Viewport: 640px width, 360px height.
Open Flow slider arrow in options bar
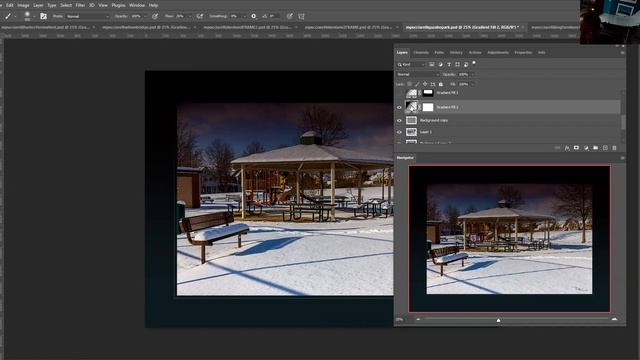tap(190, 16)
